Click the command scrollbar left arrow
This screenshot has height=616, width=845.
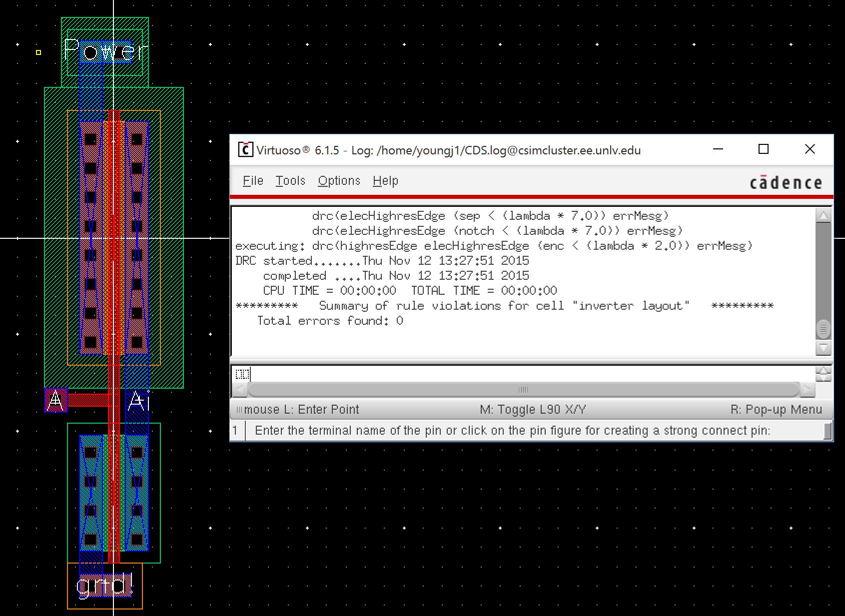point(239,390)
